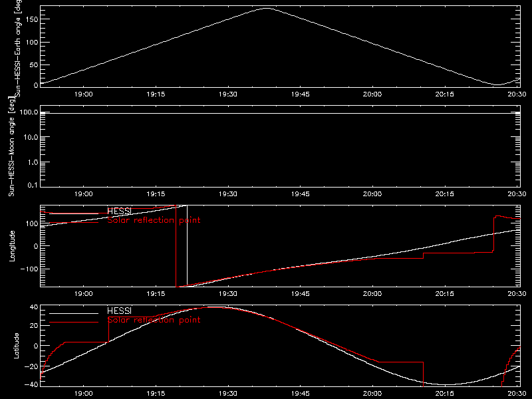Viewport: 532px width, 399px height.
Task: Click the 100 tick on Earth angle axis
Action: (31, 43)
